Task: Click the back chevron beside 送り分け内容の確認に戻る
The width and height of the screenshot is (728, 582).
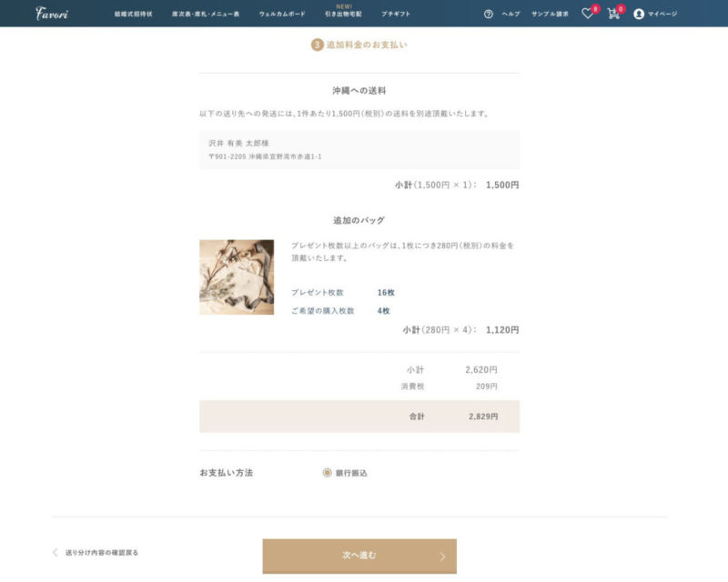Action: (x=56, y=552)
